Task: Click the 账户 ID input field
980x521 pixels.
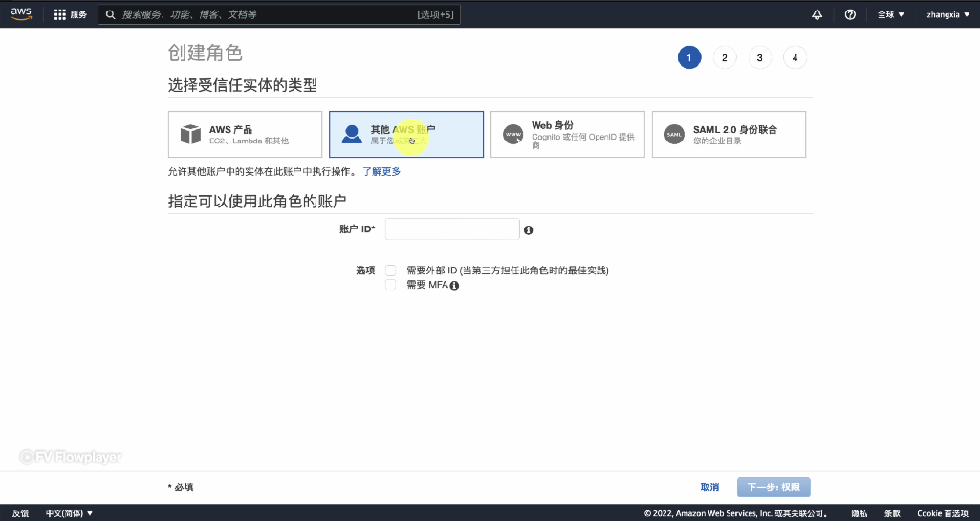Action: (452, 229)
